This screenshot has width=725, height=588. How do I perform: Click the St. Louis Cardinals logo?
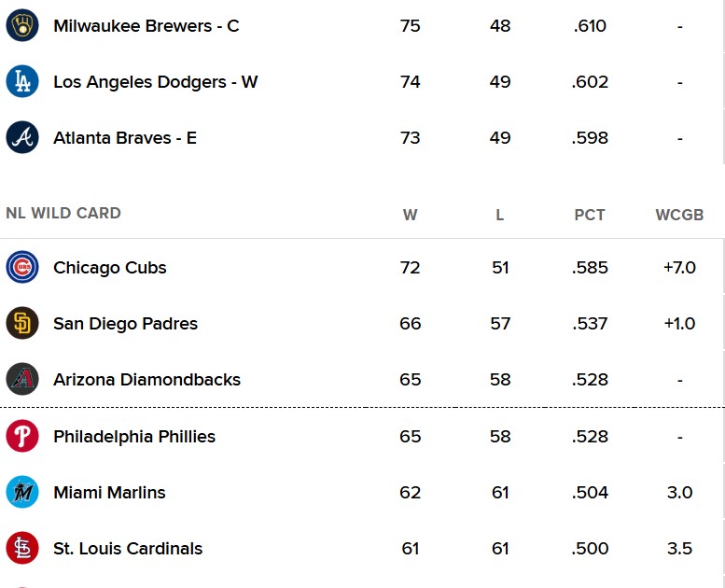pyautogui.click(x=22, y=548)
